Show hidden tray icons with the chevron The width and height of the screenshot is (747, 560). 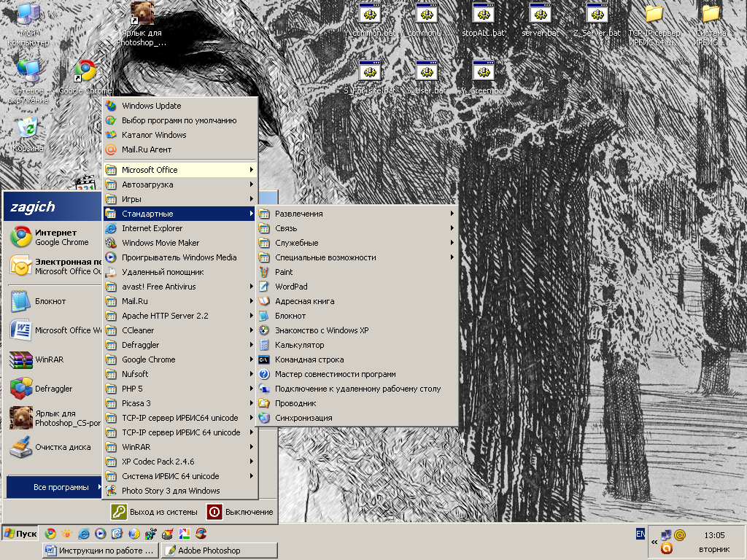click(654, 542)
